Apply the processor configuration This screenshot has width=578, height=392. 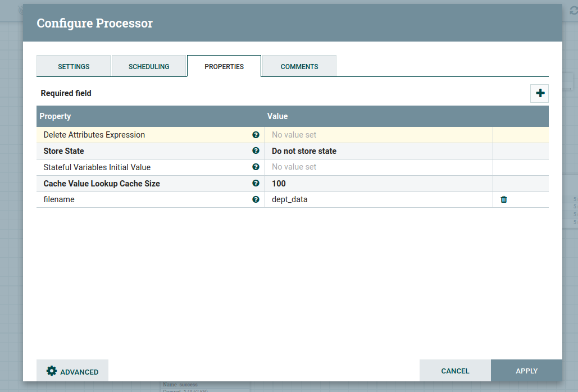click(x=526, y=371)
